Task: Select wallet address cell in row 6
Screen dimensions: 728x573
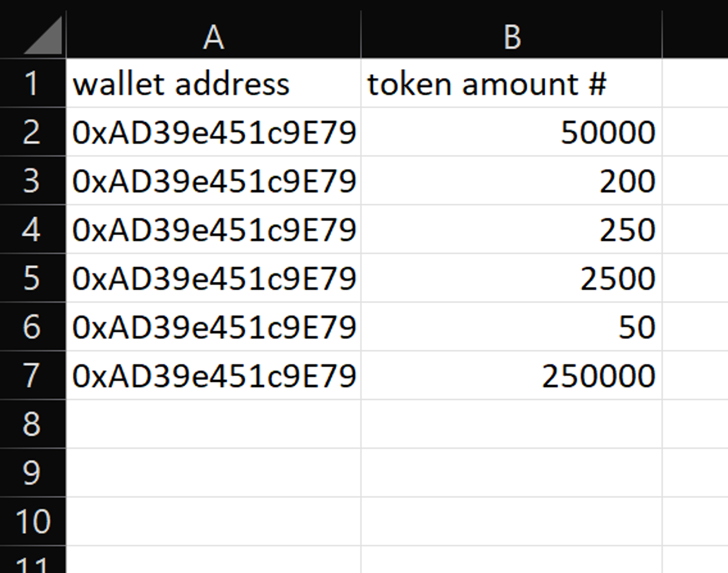Action: pyautogui.click(x=213, y=327)
